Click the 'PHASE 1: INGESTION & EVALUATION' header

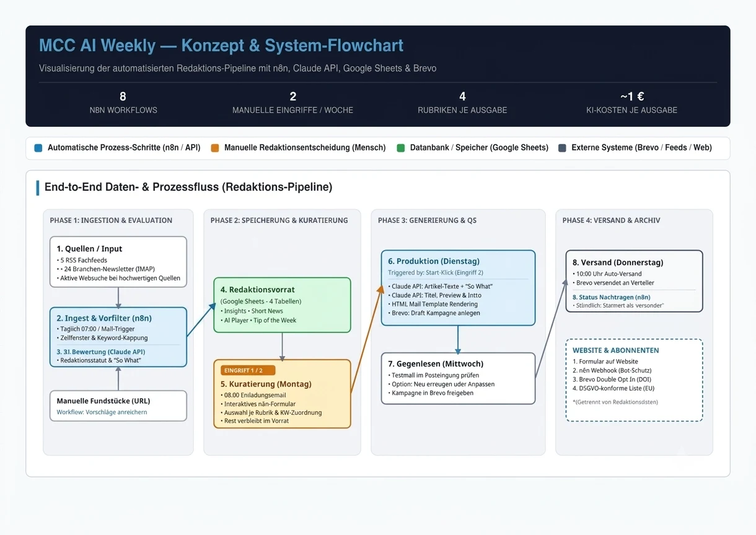[x=111, y=220]
